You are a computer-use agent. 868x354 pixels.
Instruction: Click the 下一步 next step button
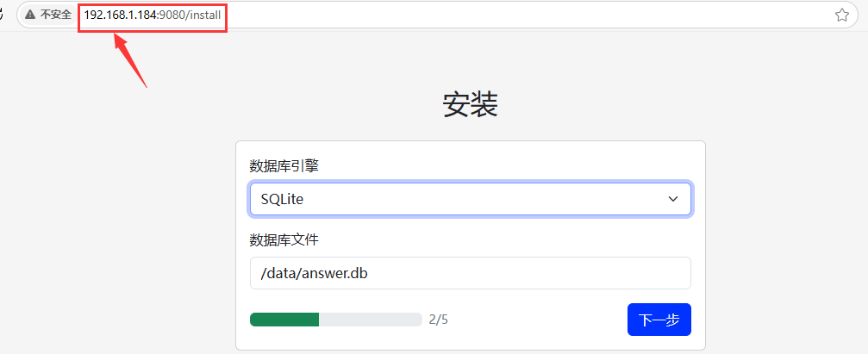coord(659,320)
